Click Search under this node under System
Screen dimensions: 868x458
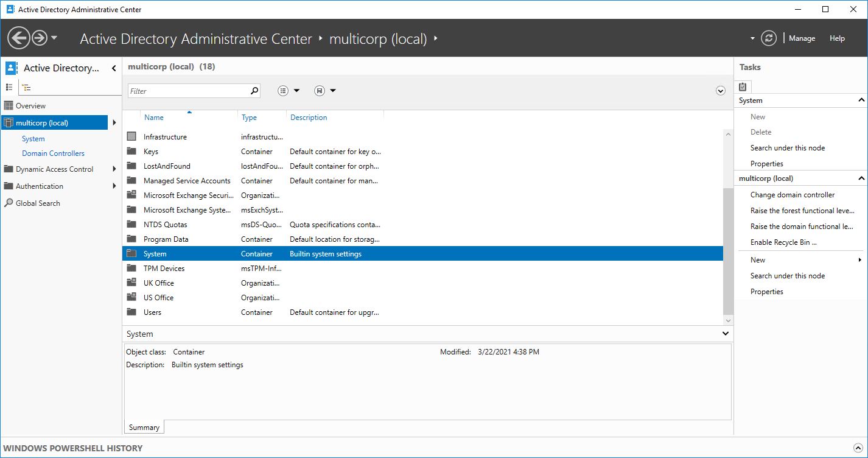788,148
